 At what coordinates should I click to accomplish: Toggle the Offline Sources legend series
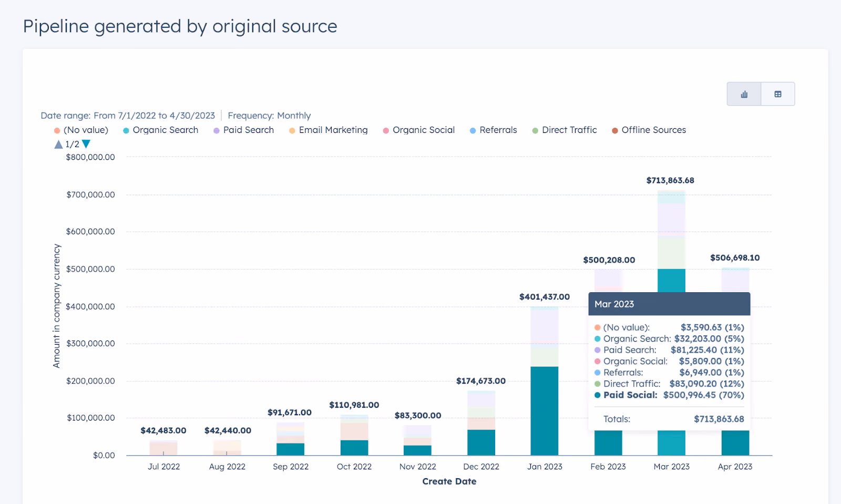click(649, 130)
